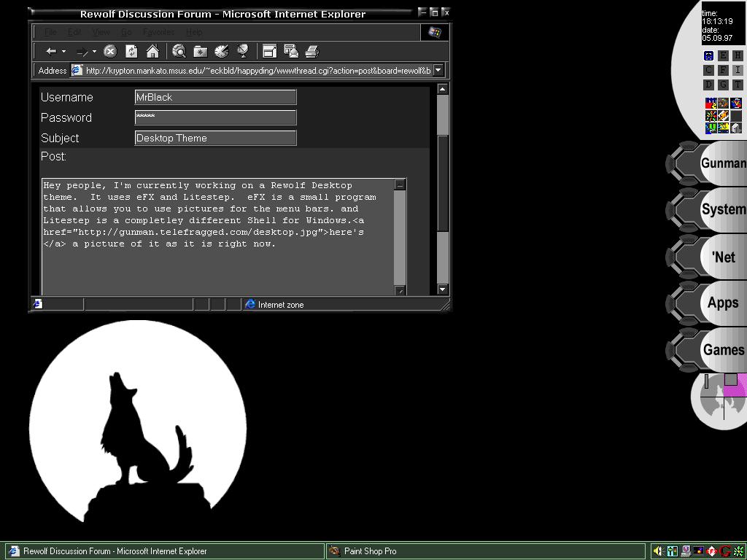The height and width of the screenshot is (560, 747).
Task: Click the red G tray icon
Action: (726, 551)
